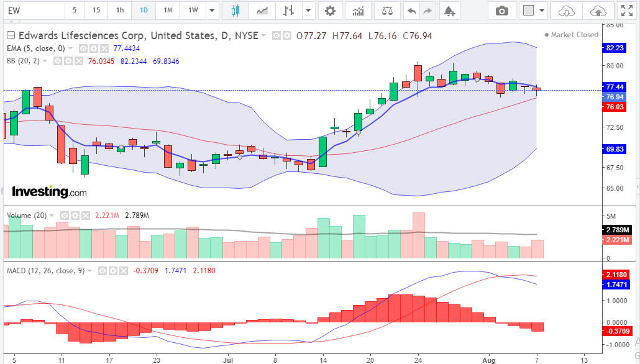
Task: Click the Aug date label on time axis
Action: point(489,360)
